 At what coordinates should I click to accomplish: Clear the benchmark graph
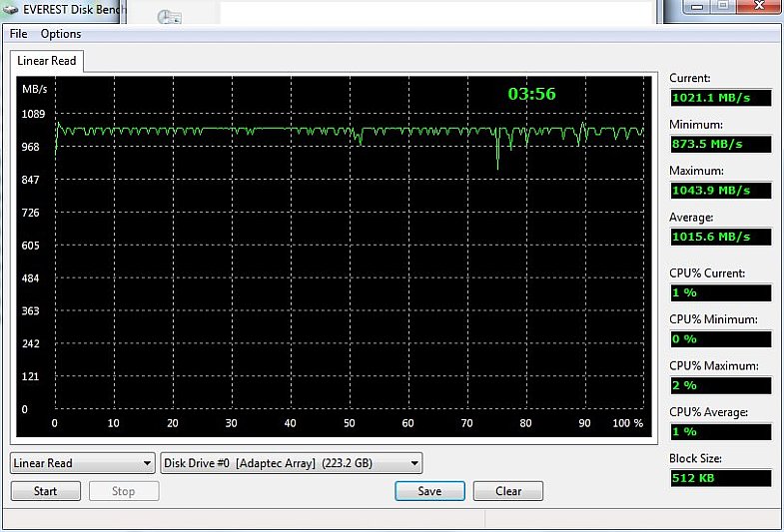[508, 491]
